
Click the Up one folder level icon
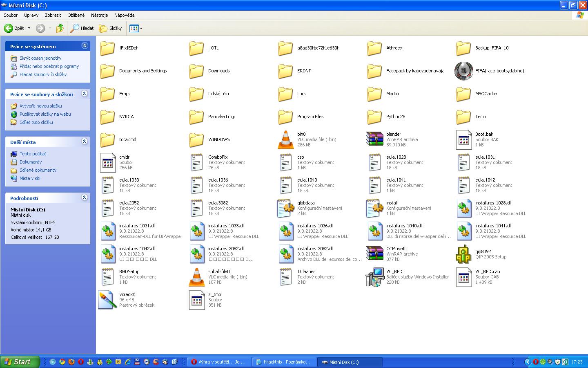pos(60,28)
